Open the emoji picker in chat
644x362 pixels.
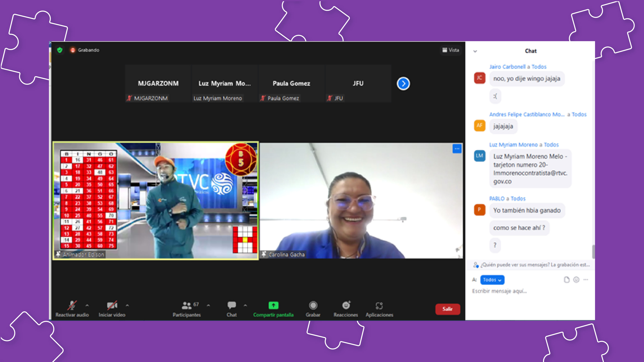[x=576, y=280]
